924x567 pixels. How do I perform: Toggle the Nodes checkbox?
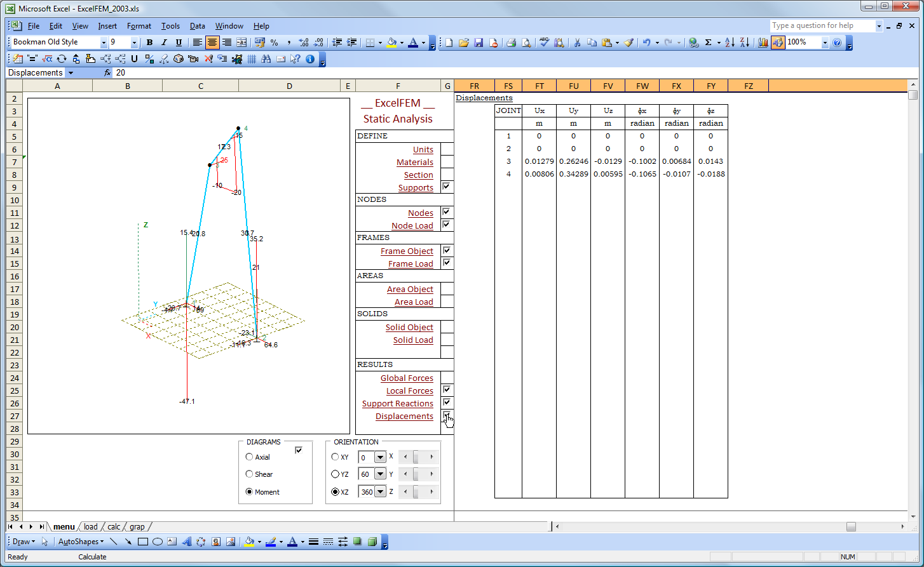click(446, 212)
